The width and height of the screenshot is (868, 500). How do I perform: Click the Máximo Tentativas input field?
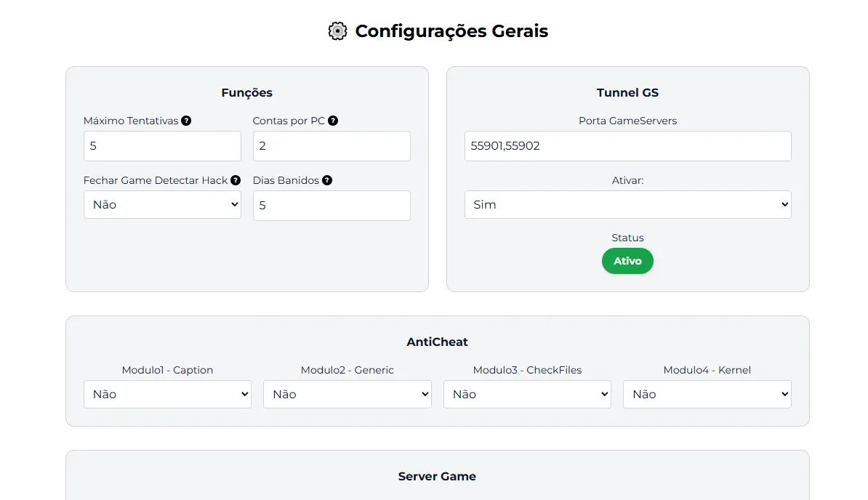click(162, 146)
